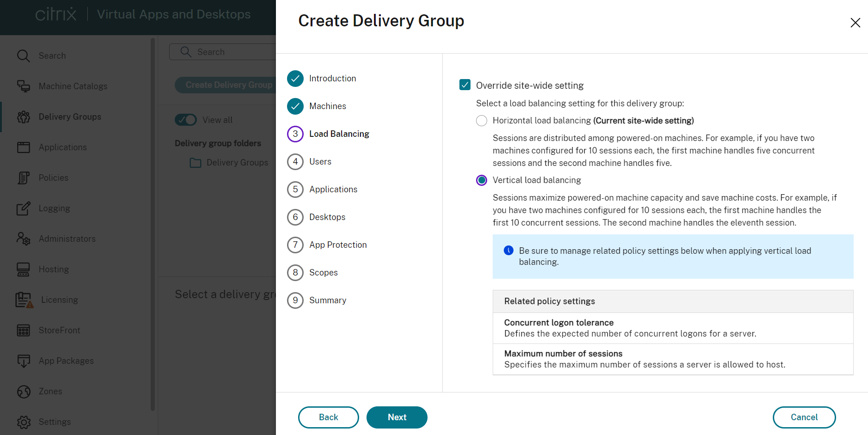Open the Machine Catalogs section
Image resolution: width=868 pixels, height=435 pixels.
73,86
